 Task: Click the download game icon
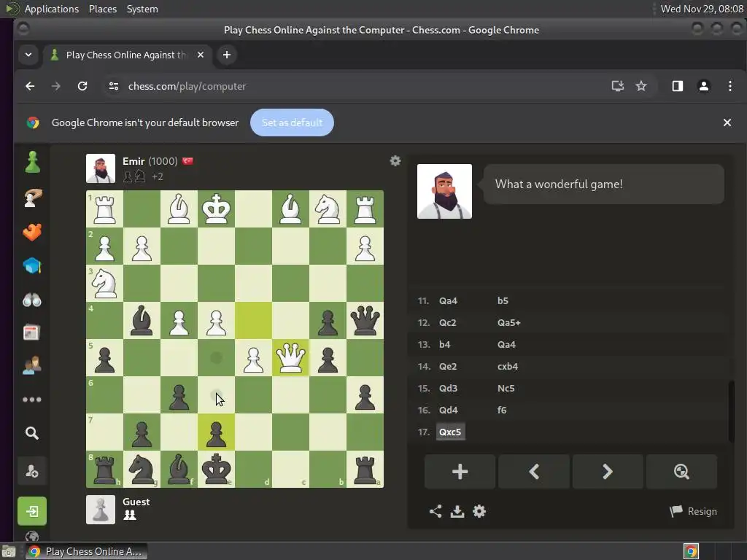point(457,511)
